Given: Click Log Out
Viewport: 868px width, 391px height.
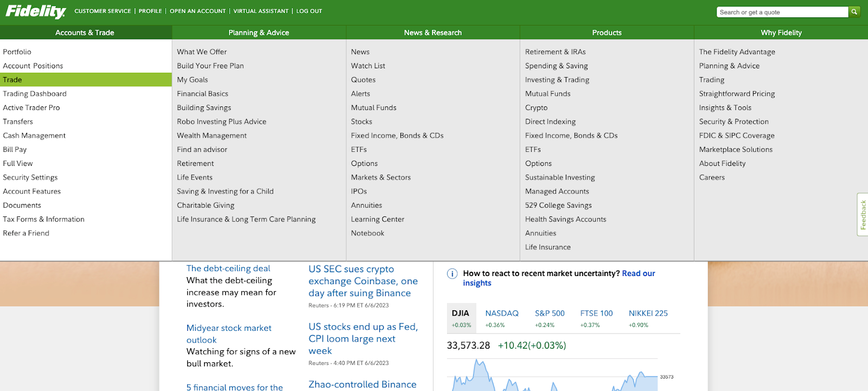Looking at the screenshot, I should [309, 11].
